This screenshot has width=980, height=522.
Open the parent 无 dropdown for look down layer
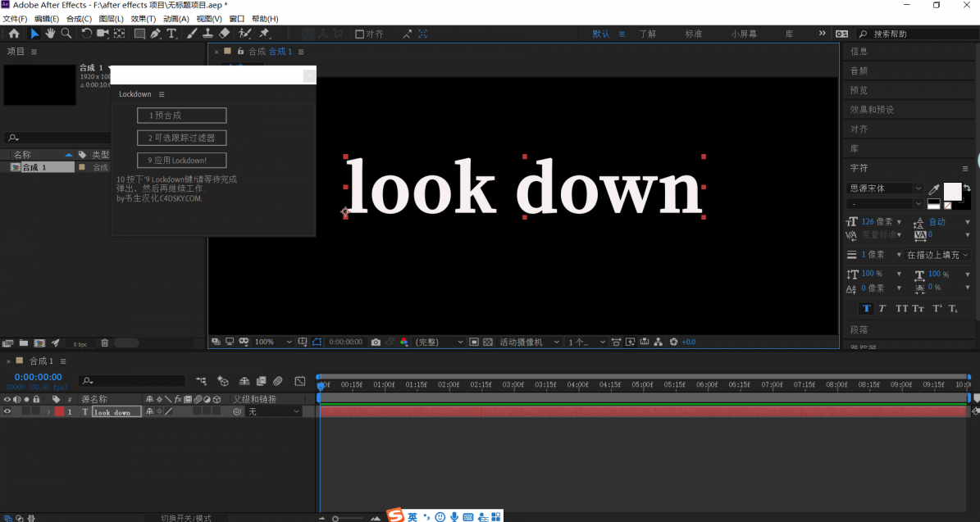[x=274, y=411]
